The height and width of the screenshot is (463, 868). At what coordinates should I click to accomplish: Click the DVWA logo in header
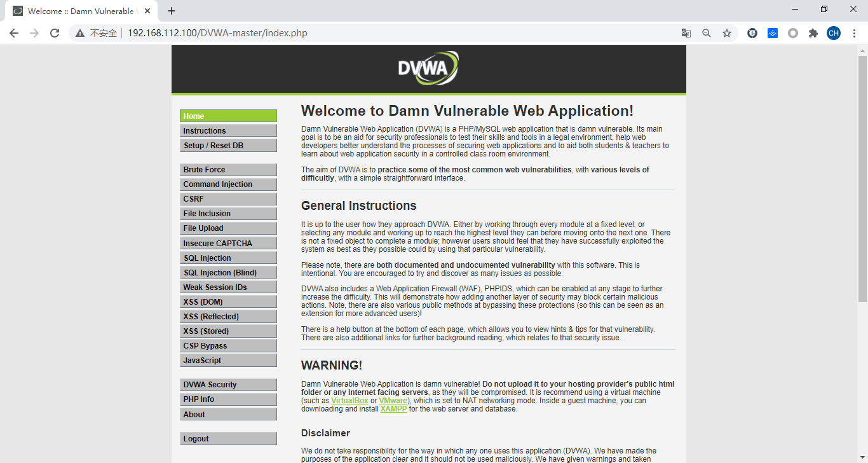click(428, 68)
